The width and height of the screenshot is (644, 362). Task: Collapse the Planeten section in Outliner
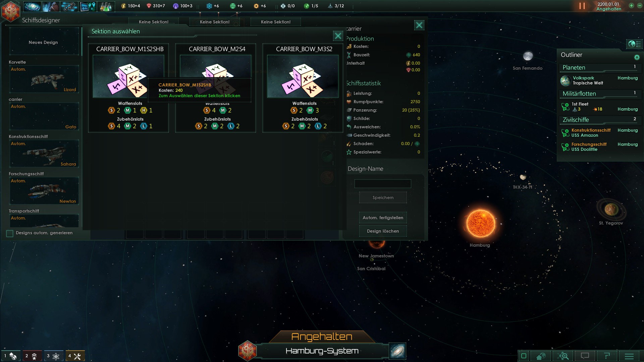coord(599,67)
